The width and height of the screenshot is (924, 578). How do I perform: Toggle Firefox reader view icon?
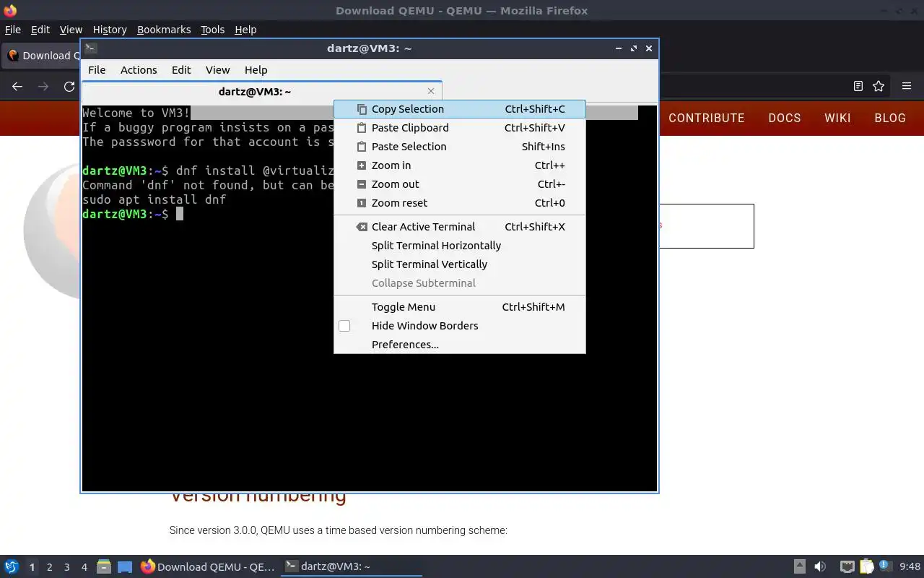tap(858, 86)
